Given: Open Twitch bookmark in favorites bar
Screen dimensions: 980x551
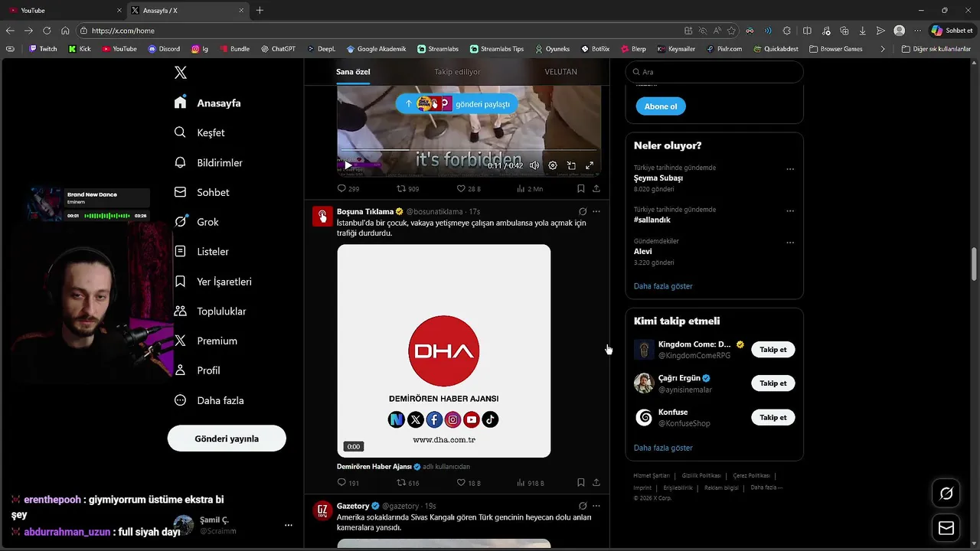Looking at the screenshot, I should 42,49.
